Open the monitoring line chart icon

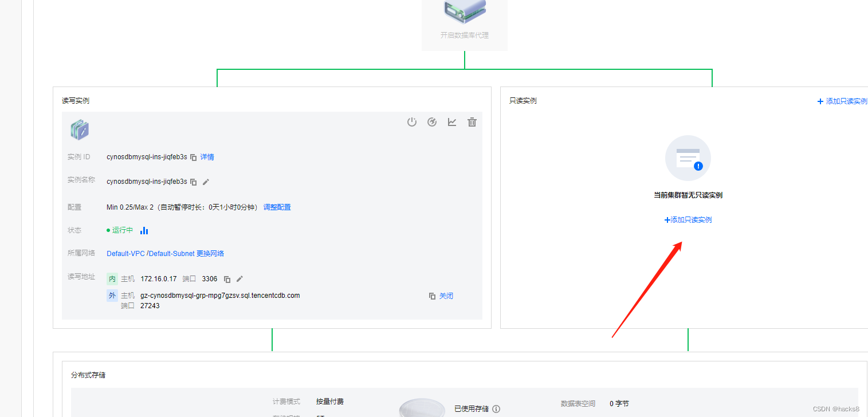[x=452, y=122]
